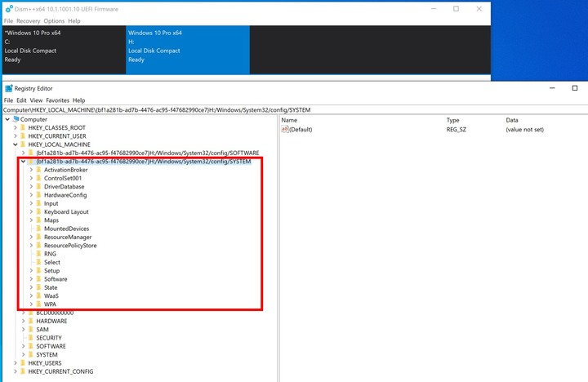Screen dimensions: 588x382
Task: Expand the HKEY_CURRENT_USER chevron
Action: [x=16, y=136]
